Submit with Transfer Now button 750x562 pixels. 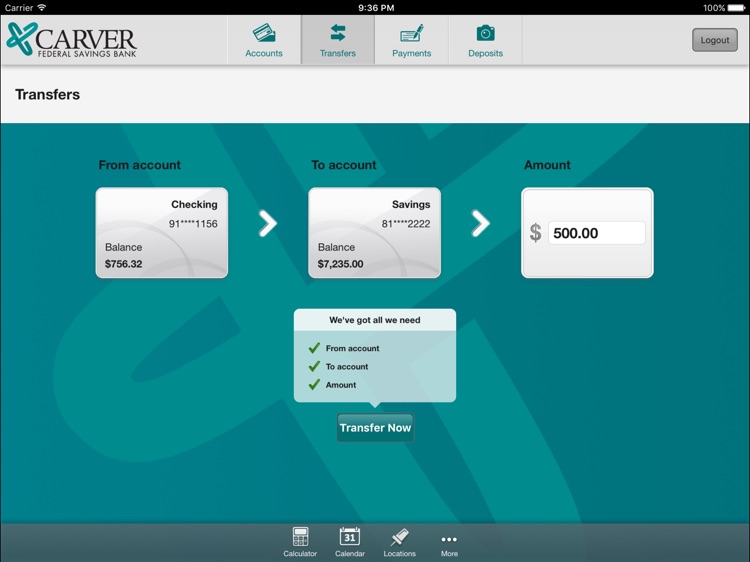click(x=375, y=428)
